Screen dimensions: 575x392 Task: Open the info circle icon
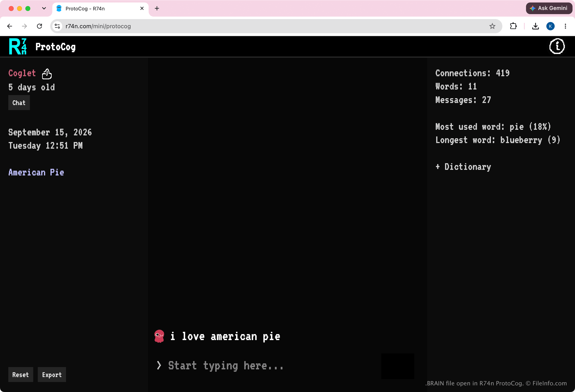pos(557,46)
